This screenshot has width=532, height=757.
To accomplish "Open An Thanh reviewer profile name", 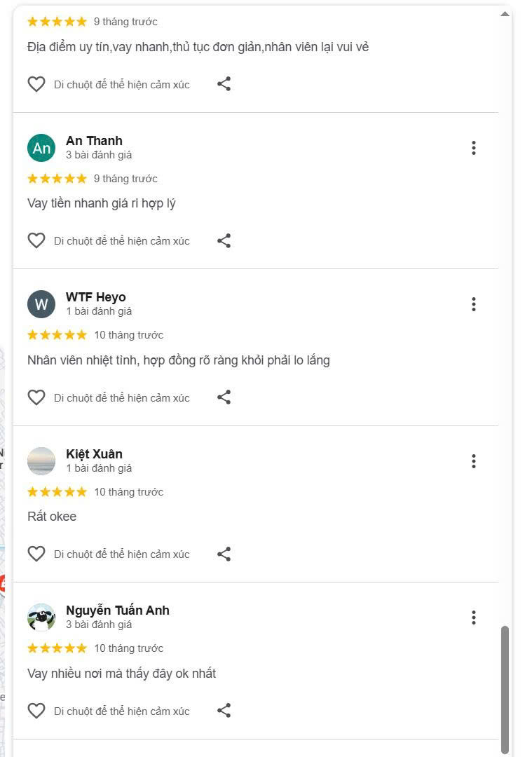I will pyautogui.click(x=94, y=141).
